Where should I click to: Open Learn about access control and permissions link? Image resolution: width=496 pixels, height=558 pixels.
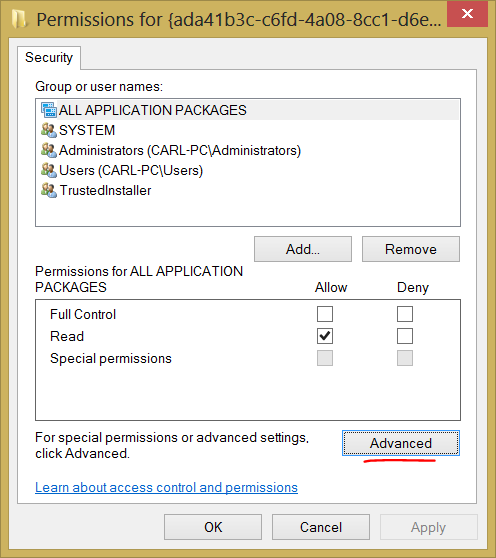[x=167, y=487]
